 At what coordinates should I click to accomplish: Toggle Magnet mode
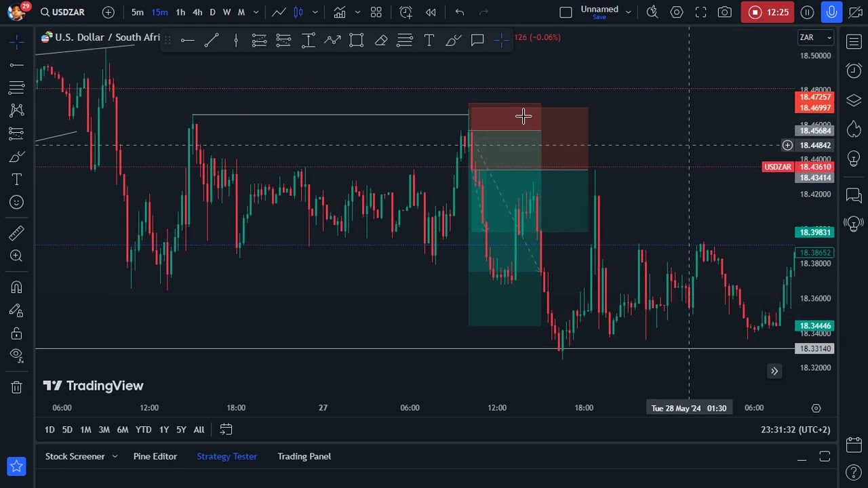click(17, 287)
